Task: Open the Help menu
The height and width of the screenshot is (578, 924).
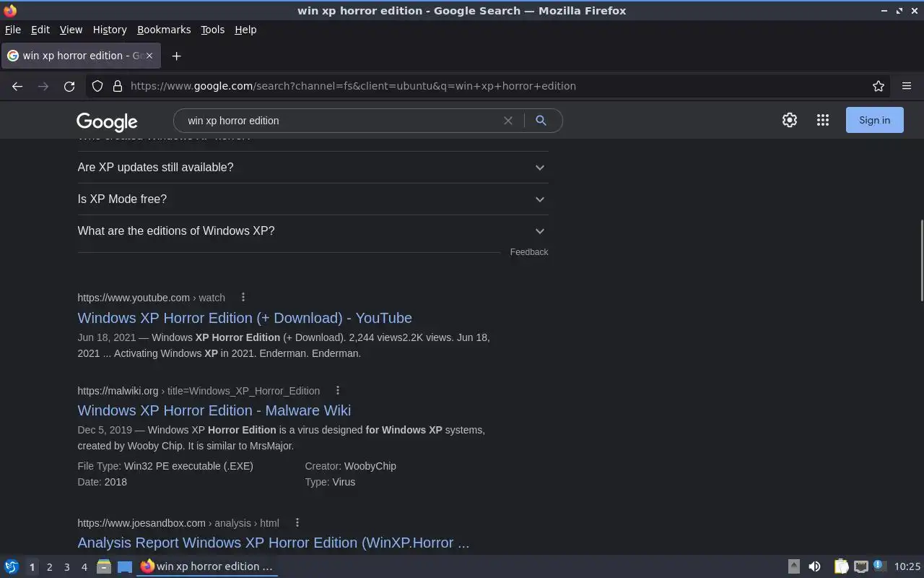Action: pos(245,30)
